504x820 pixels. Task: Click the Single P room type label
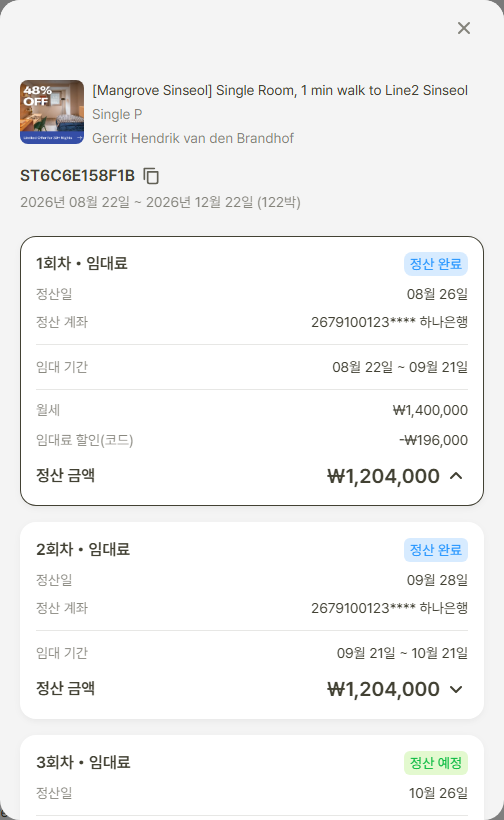click(x=117, y=115)
